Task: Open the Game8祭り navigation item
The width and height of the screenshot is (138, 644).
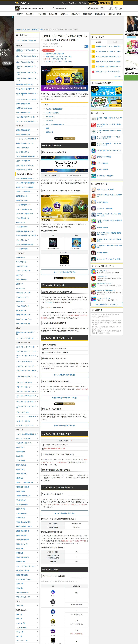Action: [x=30, y=14]
